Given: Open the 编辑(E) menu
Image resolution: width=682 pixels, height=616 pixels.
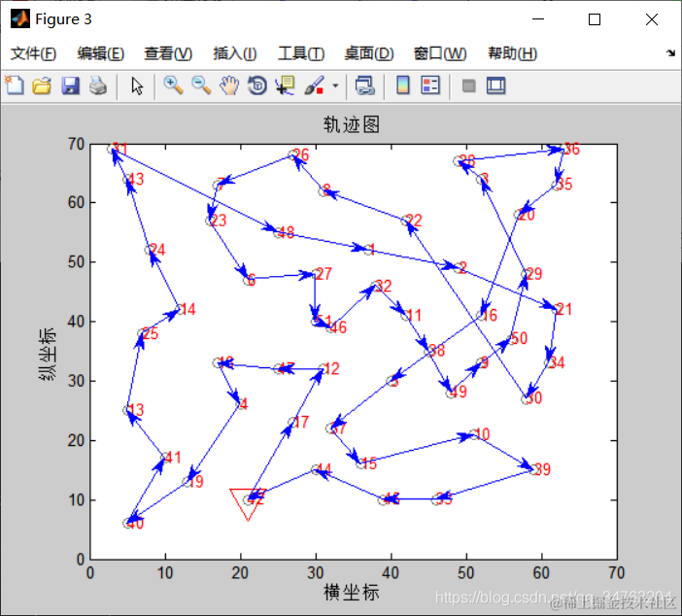Looking at the screenshot, I should point(100,53).
